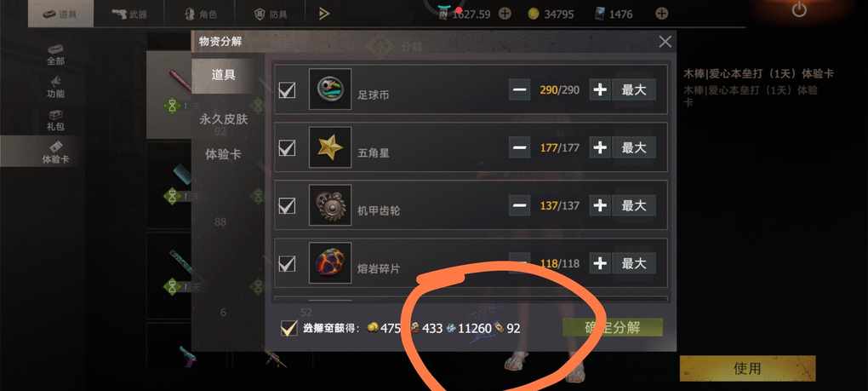Click the plus icon beside 1476 tickets
The image size is (868, 391).
point(661,14)
